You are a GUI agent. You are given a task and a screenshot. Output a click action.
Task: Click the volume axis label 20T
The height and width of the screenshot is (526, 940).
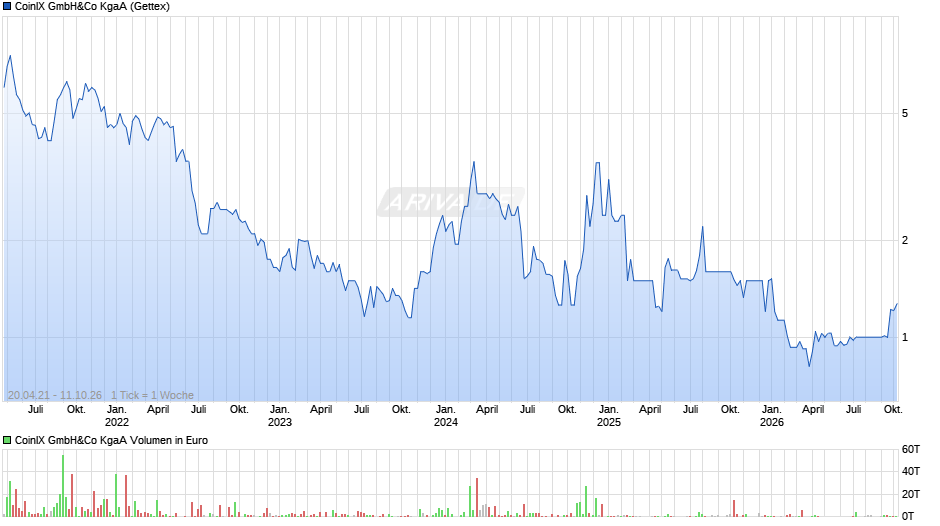pyautogui.click(x=911, y=494)
